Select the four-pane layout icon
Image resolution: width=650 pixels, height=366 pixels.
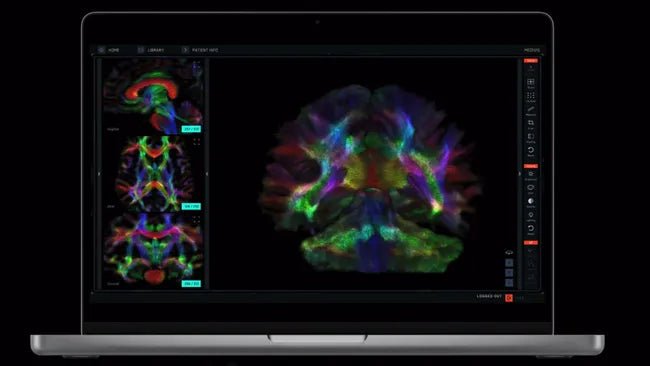(531, 82)
